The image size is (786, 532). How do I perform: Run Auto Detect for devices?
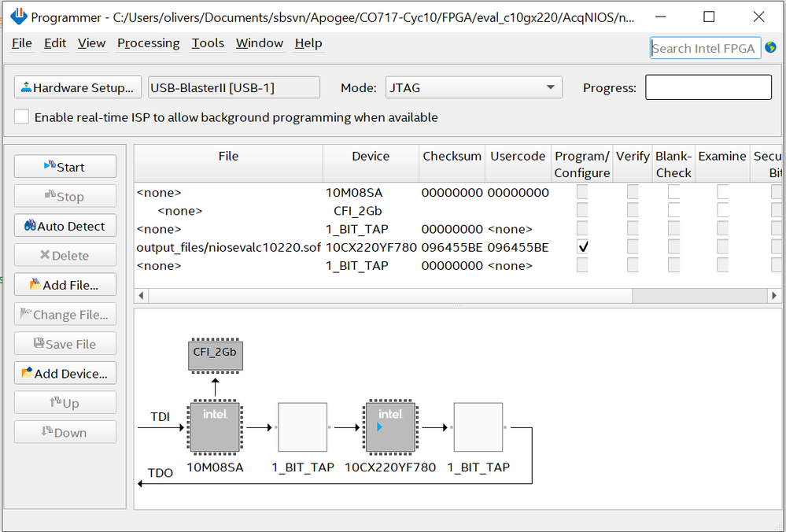click(65, 226)
